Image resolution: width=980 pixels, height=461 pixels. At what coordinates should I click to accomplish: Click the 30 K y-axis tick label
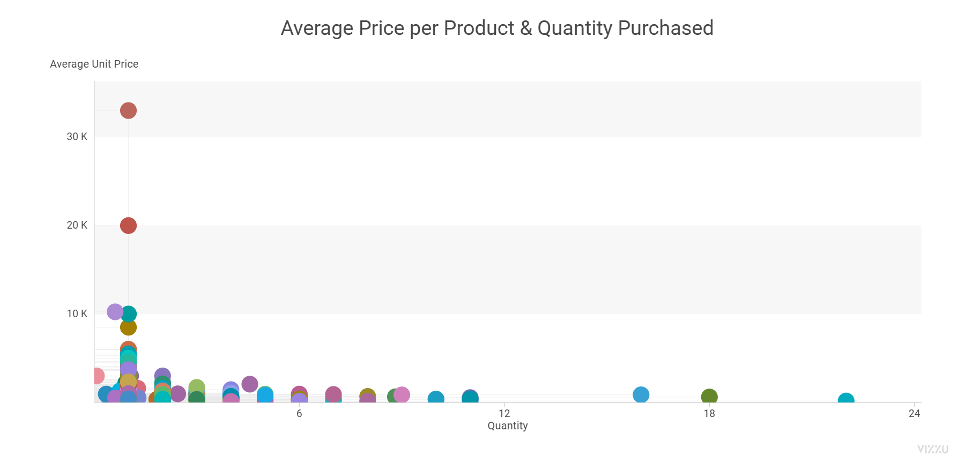coord(77,137)
